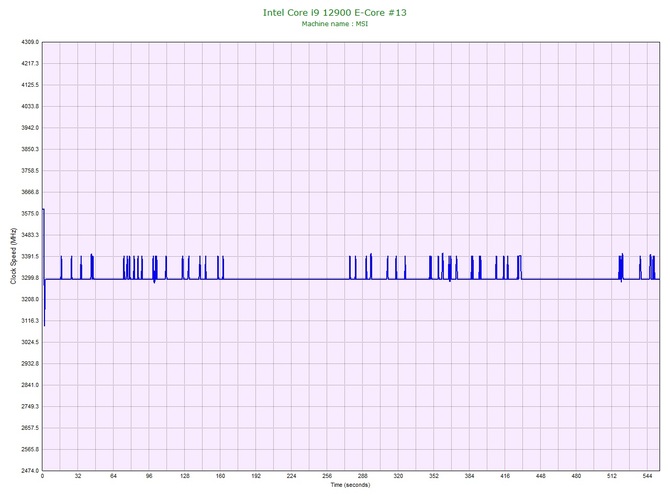Image resolution: width=670 pixels, height=502 pixels.
Task: Click the 0 tick on time axis
Action: tap(42, 476)
